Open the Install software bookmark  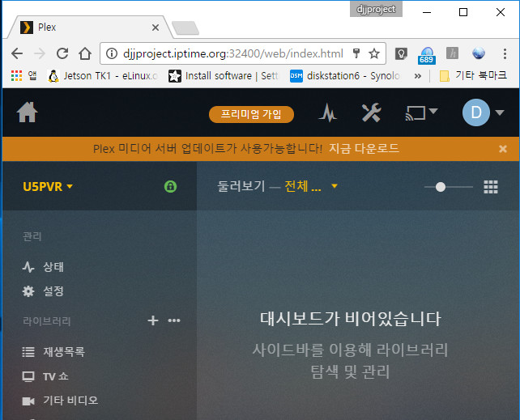click(224, 76)
